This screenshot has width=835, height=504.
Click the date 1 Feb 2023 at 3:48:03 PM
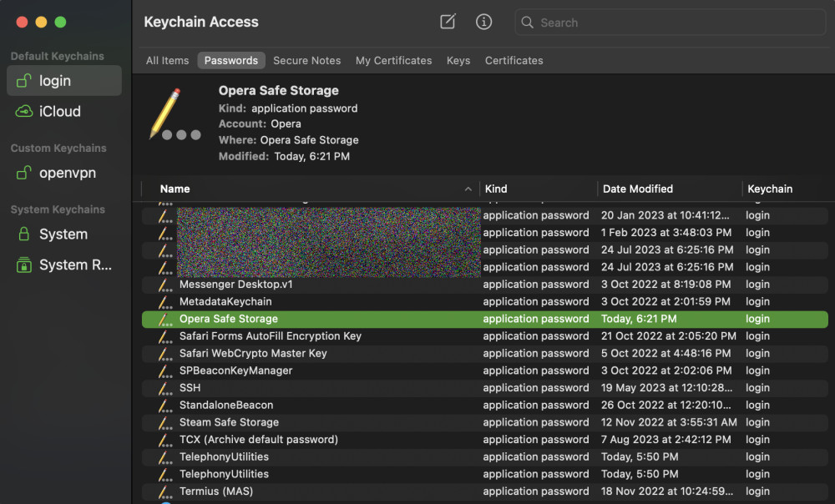(x=666, y=233)
